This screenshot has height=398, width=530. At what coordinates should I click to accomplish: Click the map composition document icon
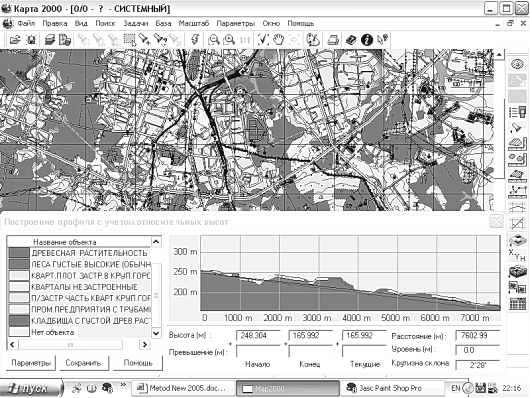coord(65,40)
